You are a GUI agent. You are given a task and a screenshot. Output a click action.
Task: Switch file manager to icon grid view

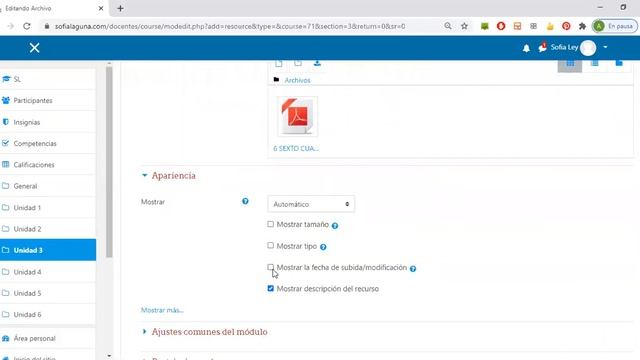[x=570, y=66]
